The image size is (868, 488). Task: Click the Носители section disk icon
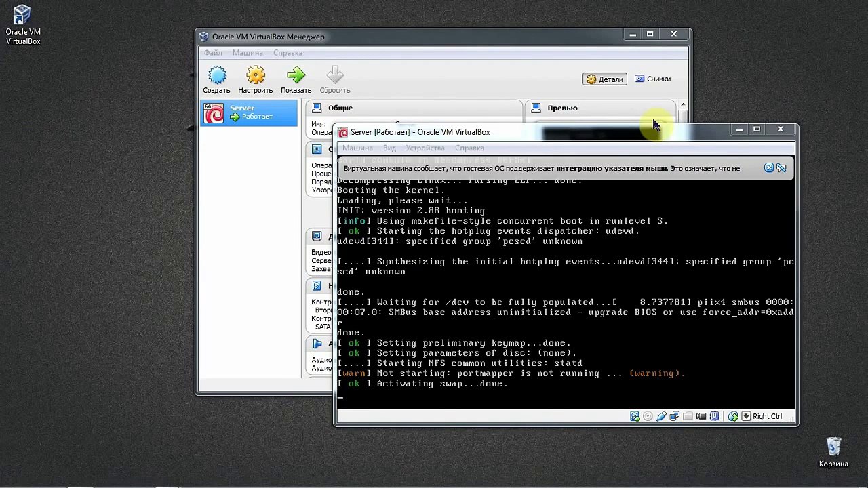(317, 285)
